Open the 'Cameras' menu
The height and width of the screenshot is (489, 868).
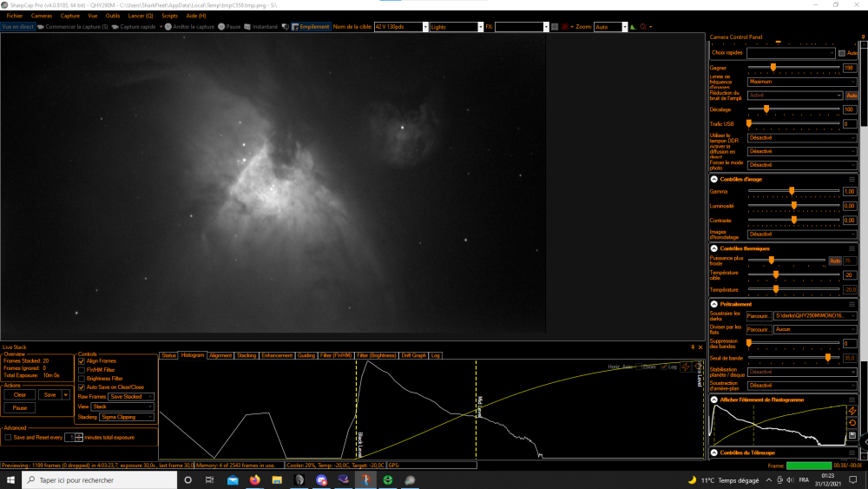point(42,16)
